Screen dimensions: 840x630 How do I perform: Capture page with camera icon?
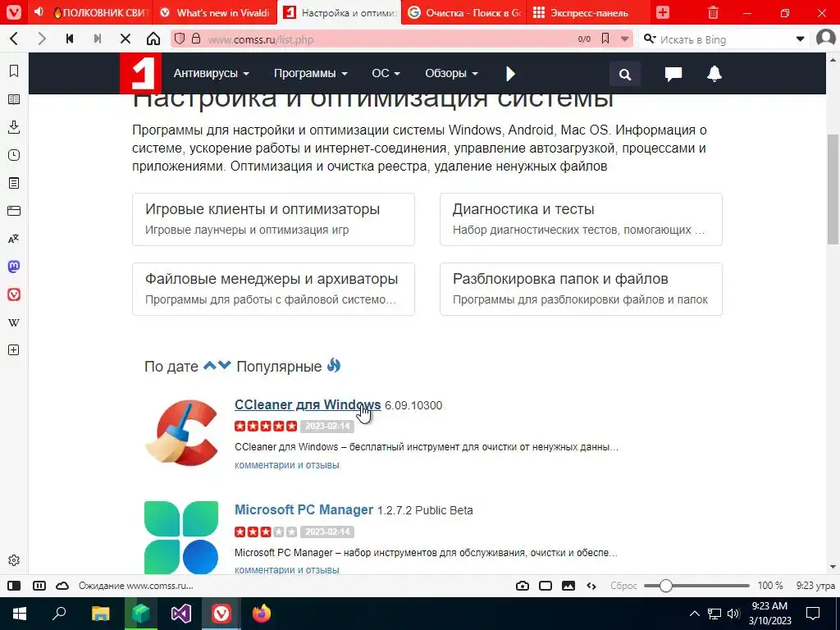(x=523, y=586)
